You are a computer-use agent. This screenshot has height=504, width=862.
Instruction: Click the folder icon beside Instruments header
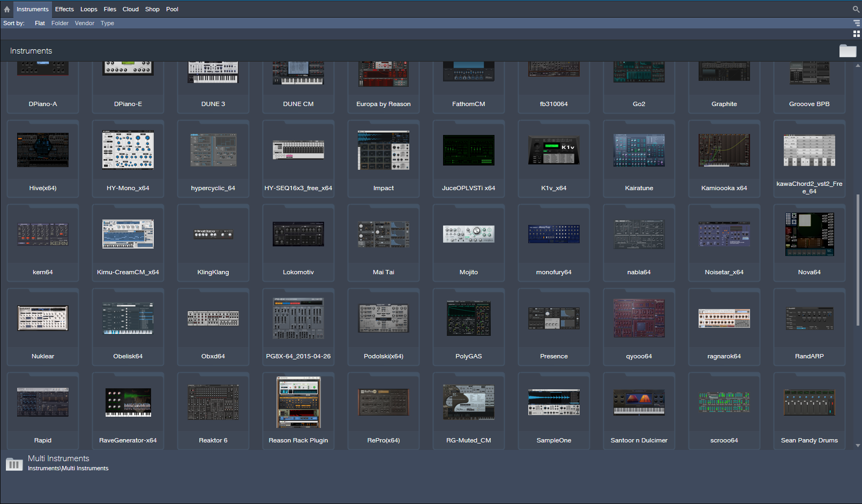[848, 51]
